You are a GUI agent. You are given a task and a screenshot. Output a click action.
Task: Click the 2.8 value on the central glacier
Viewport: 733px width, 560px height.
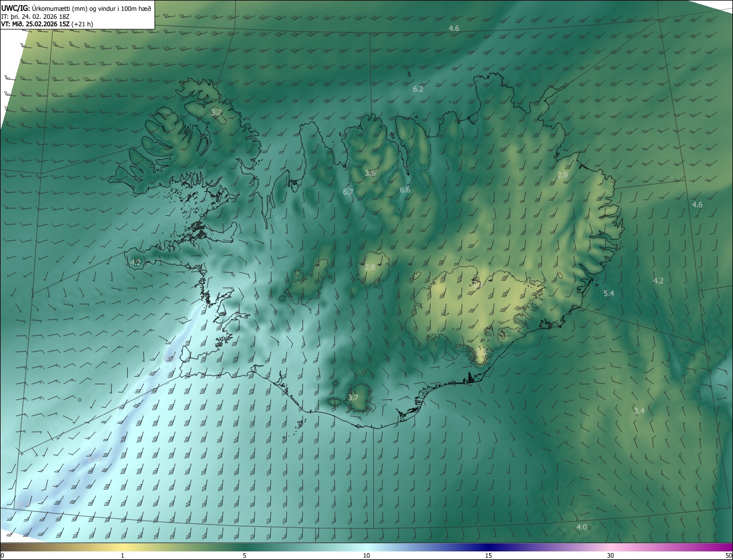click(x=370, y=267)
